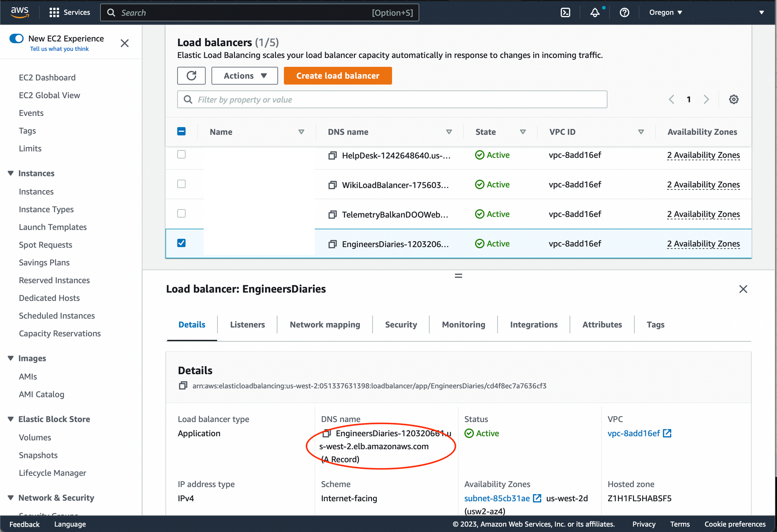
Task: Sort by the Name column arrow
Action: coord(301,132)
